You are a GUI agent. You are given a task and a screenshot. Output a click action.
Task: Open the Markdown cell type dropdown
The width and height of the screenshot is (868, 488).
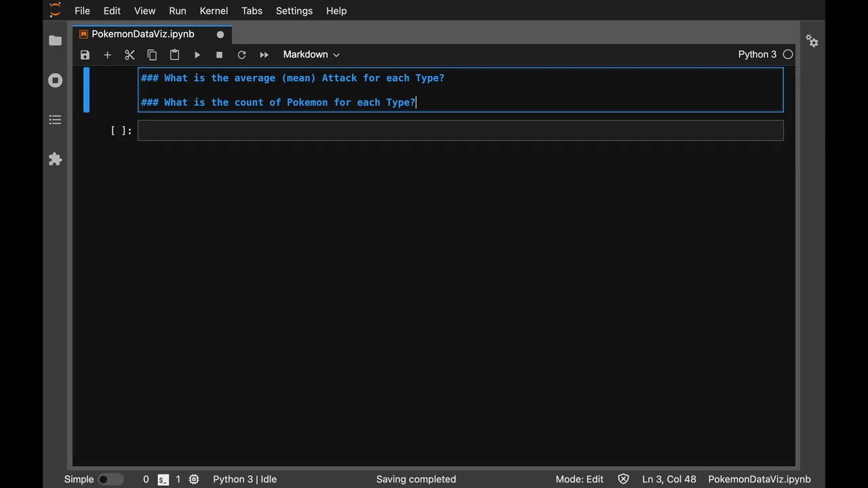click(x=311, y=54)
